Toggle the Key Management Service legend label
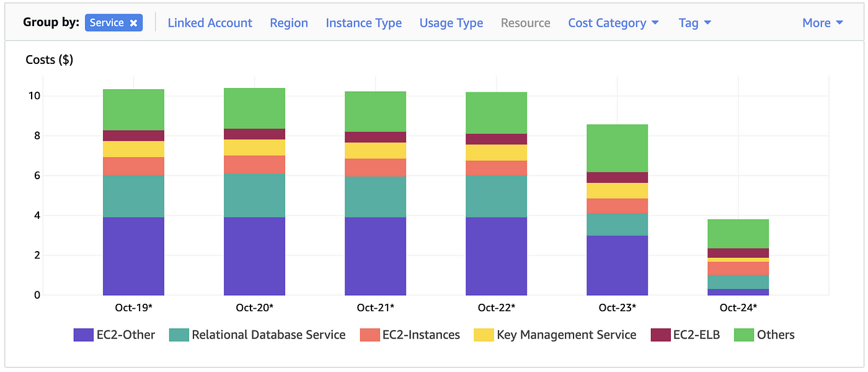The width and height of the screenshot is (868, 372). (x=567, y=335)
